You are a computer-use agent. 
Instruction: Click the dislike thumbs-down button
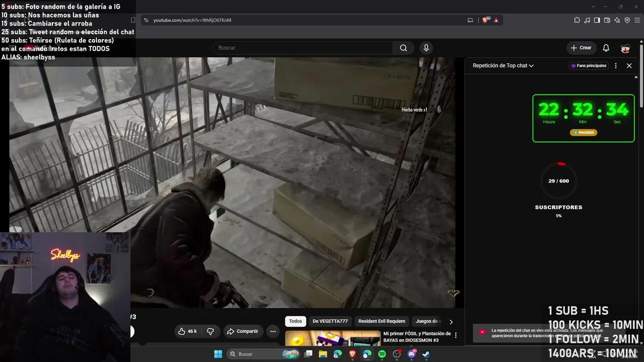[210, 331]
